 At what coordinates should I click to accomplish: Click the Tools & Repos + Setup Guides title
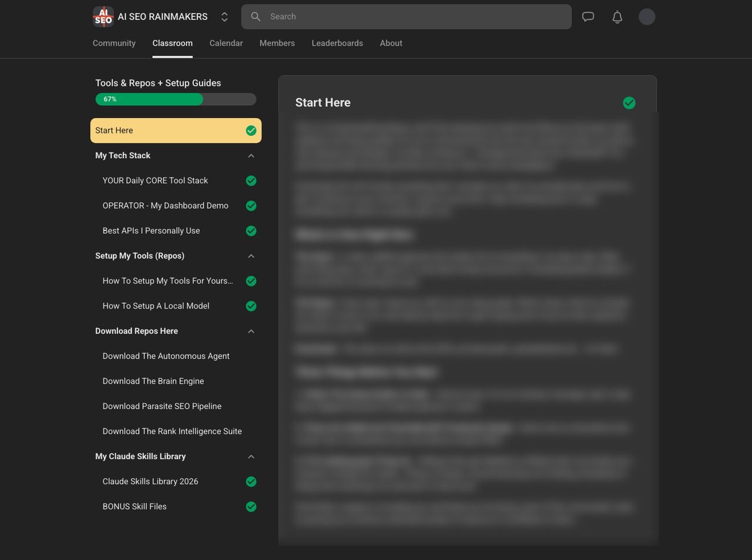[158, 83]
